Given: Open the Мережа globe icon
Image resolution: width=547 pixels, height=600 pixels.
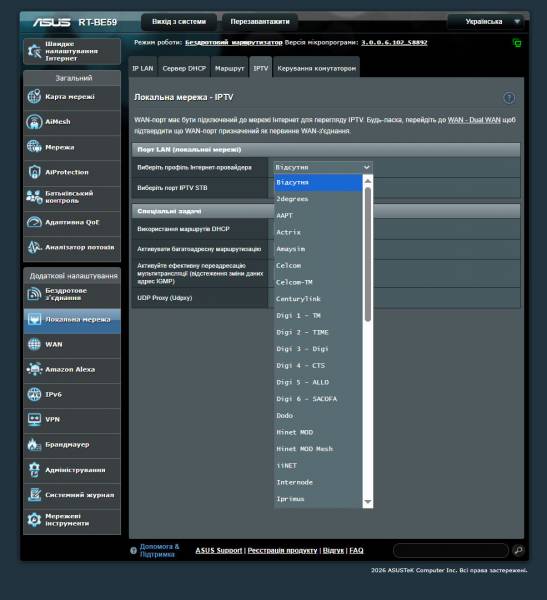Looking at the screenshot, I should (34, 147).
